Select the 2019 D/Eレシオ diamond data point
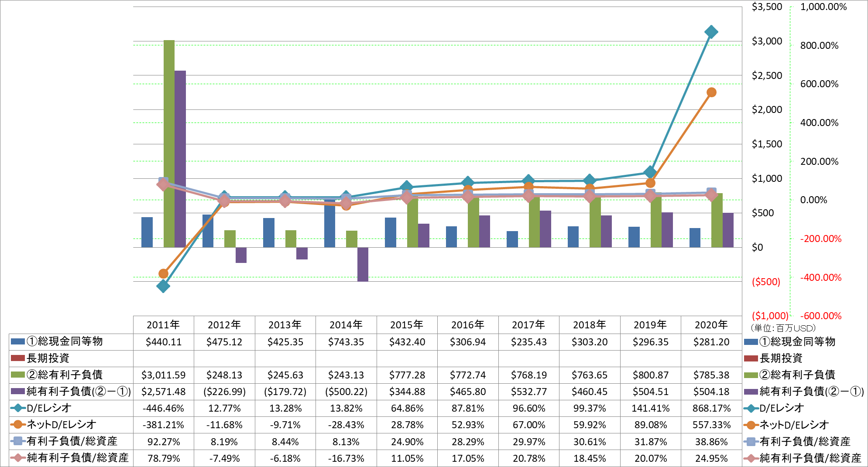Image resolution: width=868 pixels, height=467 pixels. (650, 172)
